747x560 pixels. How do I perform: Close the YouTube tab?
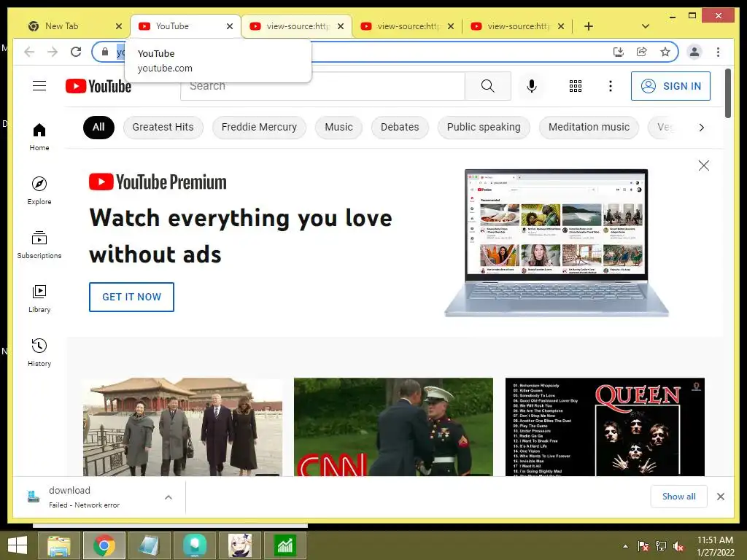tap(230, 26)
